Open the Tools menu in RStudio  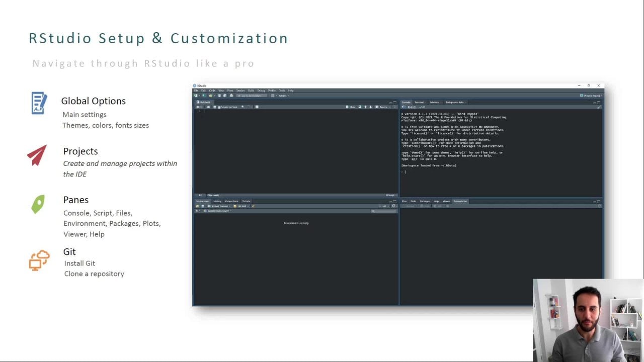coord(282,90)
